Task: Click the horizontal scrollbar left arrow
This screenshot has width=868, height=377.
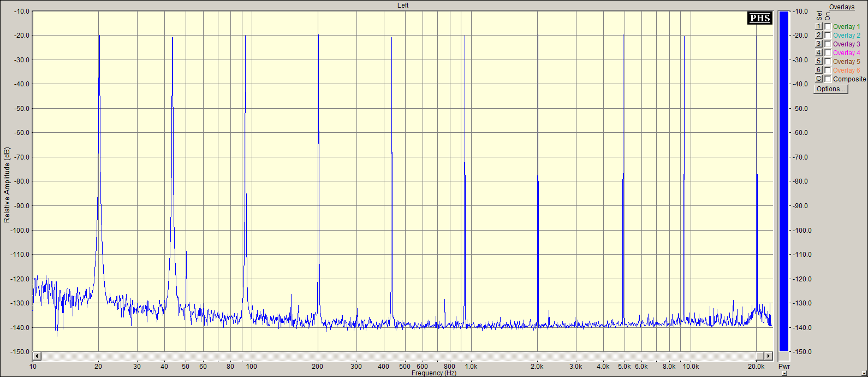Action: click(37, 356)
